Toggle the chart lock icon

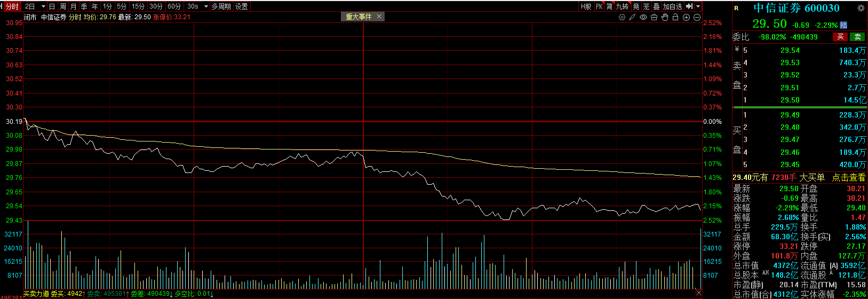675,17
